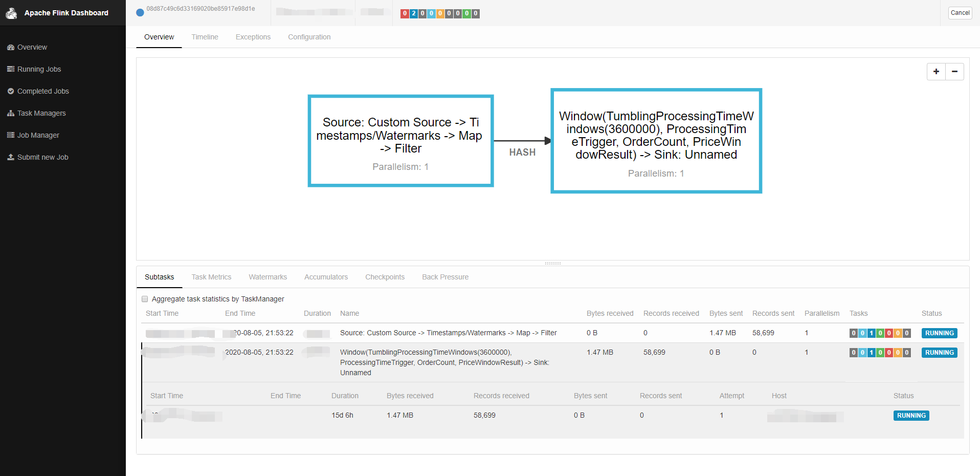
Task: Cancel the running job
Action: [x=960, y=13]
